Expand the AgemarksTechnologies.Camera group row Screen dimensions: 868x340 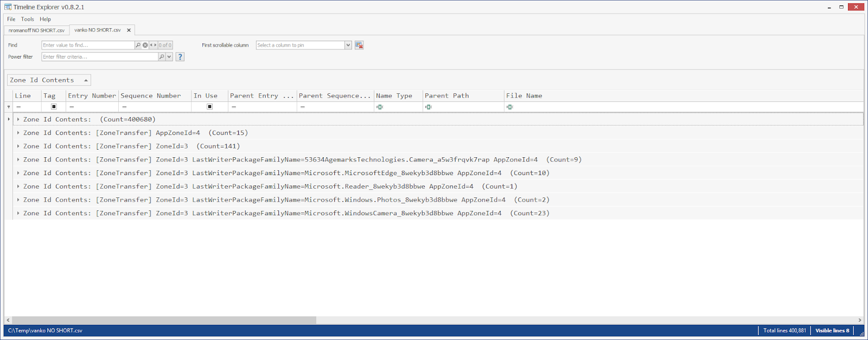coord(18,159)
